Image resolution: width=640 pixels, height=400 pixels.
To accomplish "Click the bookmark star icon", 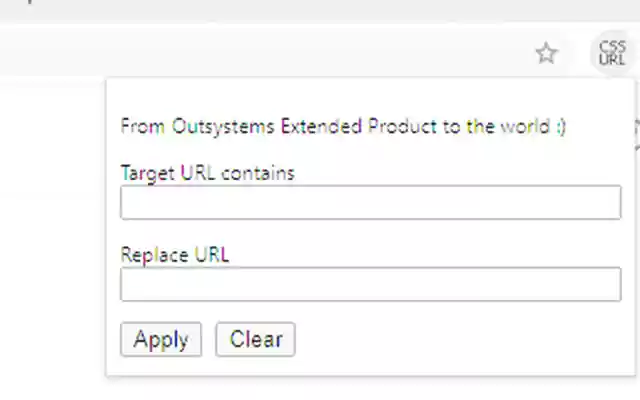I will (x=546, y=53).
